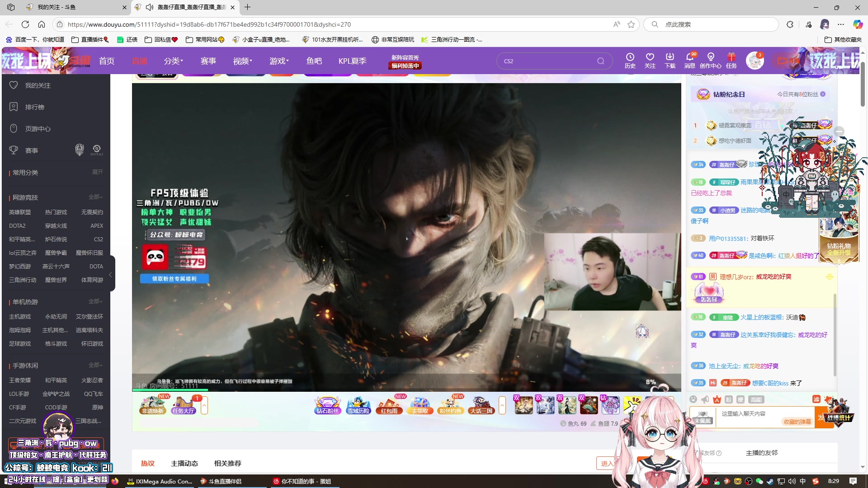Expand the 游戏 dropdown in nav
This screenshot has width=868, height=488.
(279, 61)
